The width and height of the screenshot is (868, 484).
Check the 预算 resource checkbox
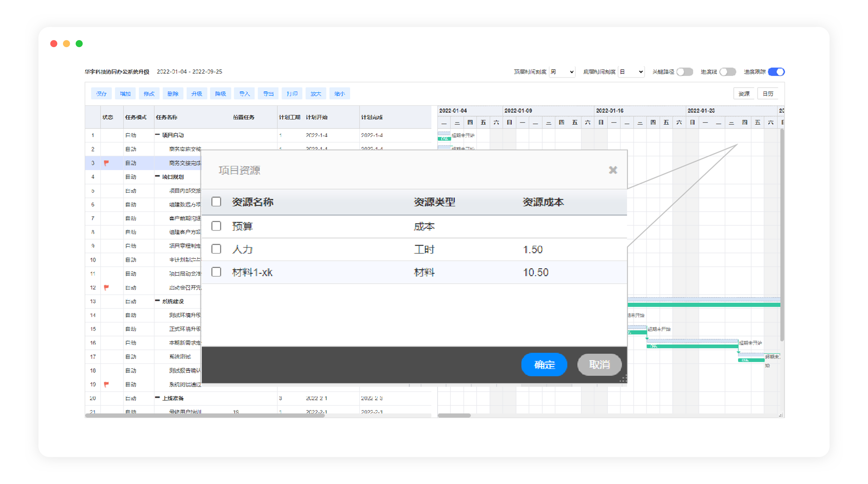coord(216,226)
